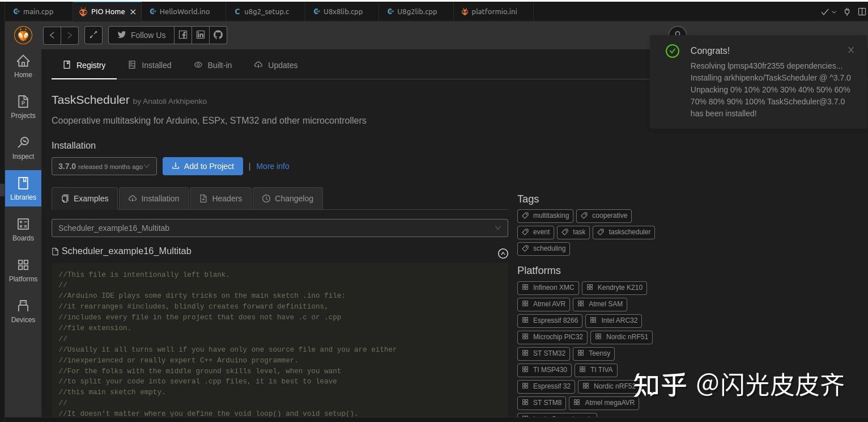Open the library version dropdown showing 3.7.0
The image size is (868, 422).
click(104, 166)
